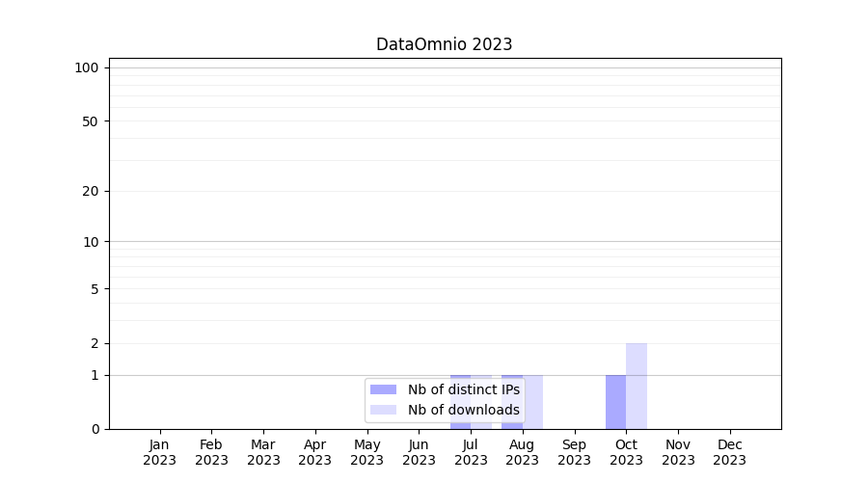Screen dimensions: 868x482
Task: Select the Mar 2023 x-axis label
Action: pos(263,452)
